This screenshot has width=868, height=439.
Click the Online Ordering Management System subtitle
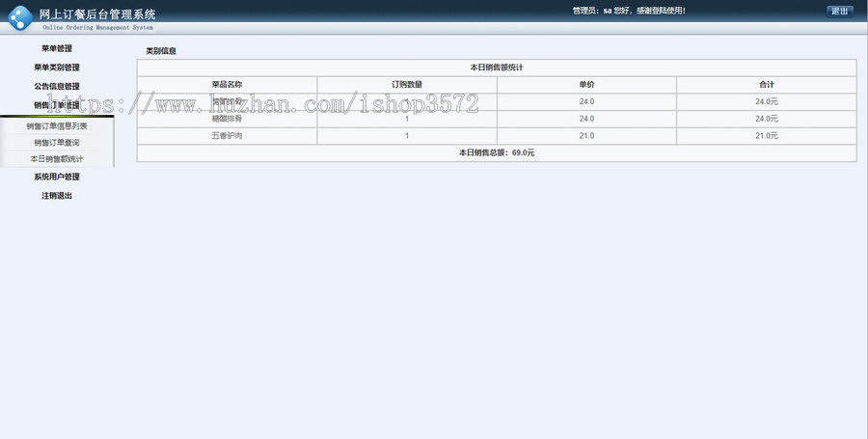point(98,27)
